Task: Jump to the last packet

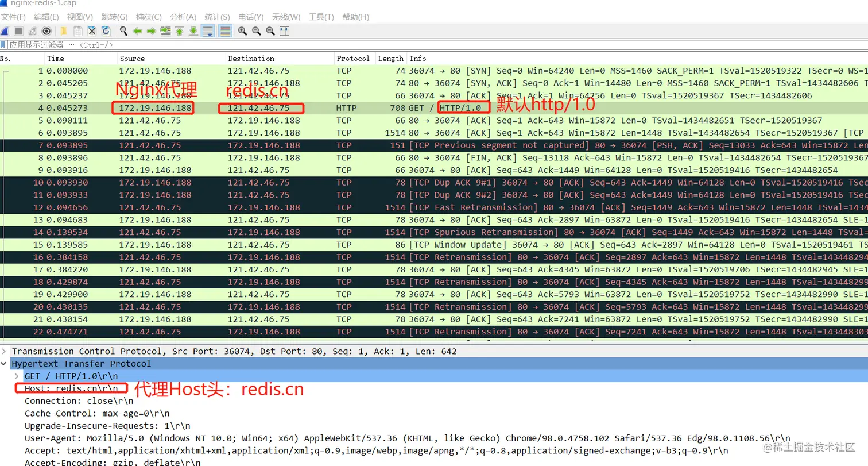Action: [193, 31]
